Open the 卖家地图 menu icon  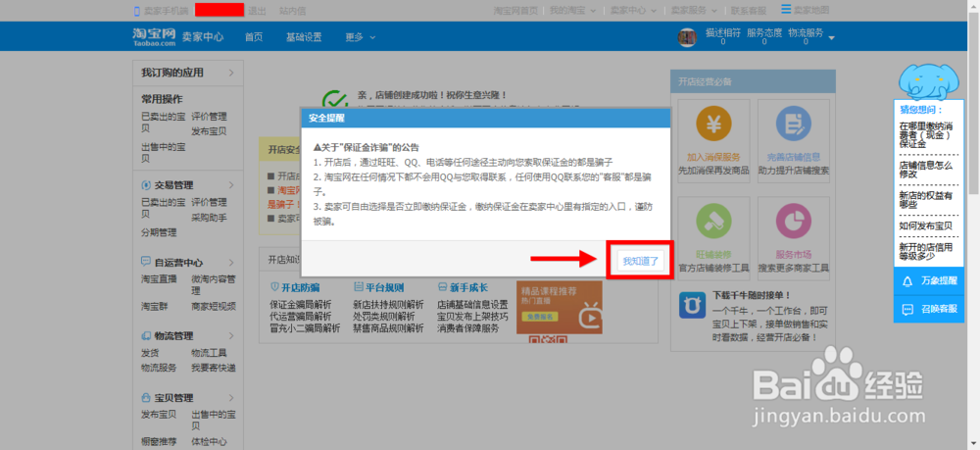[786, 10]
